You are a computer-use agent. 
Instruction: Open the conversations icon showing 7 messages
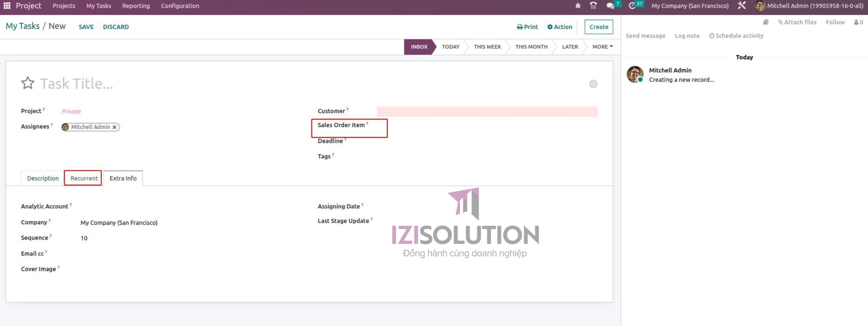[610, 6]
